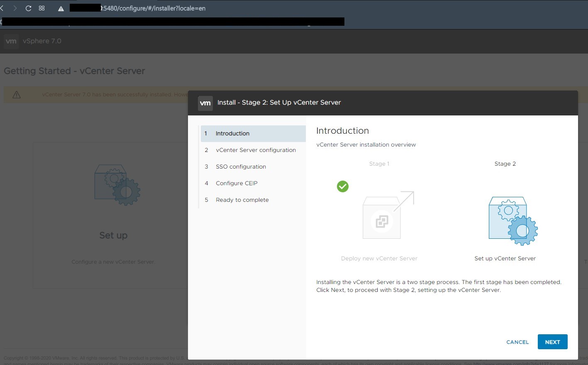Click the 'Stage 1' label

click(379, 164)
